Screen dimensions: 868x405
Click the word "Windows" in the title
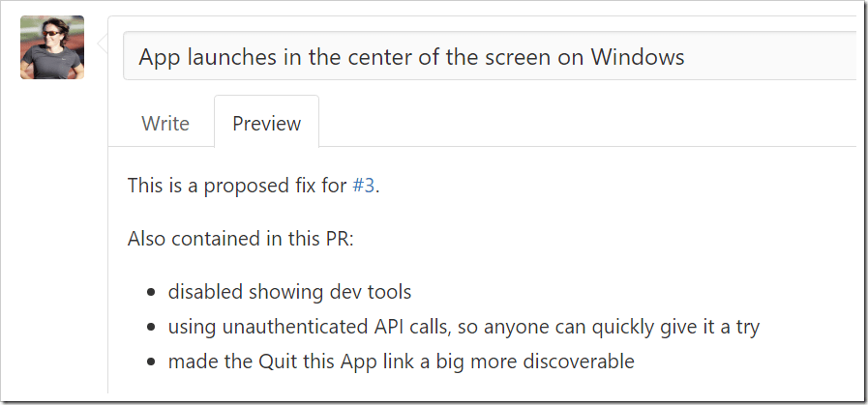638,57
